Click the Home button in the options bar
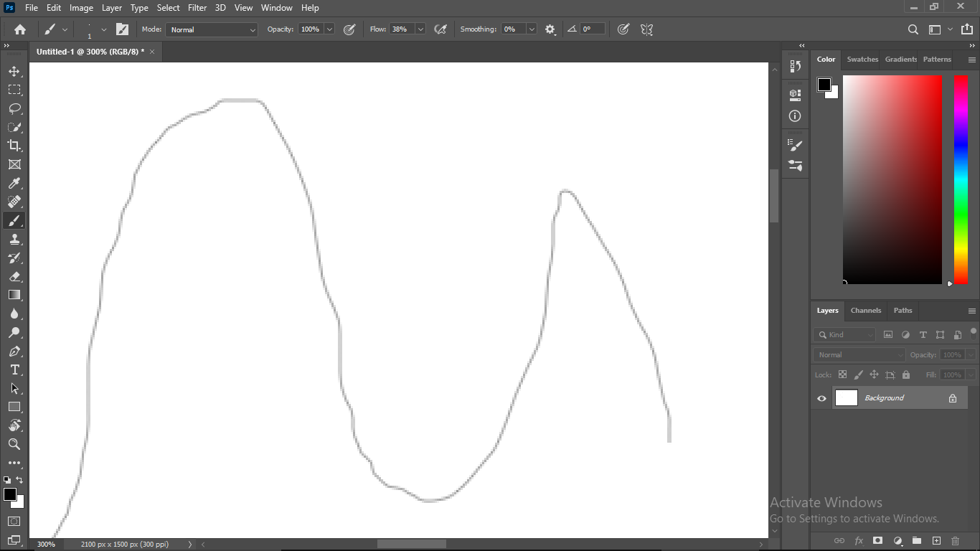This screenshot has height=551, width=980. 19,29
